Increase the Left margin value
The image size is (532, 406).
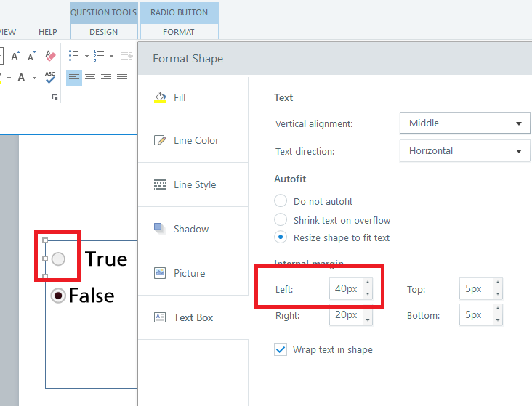(x=368, y=283)
